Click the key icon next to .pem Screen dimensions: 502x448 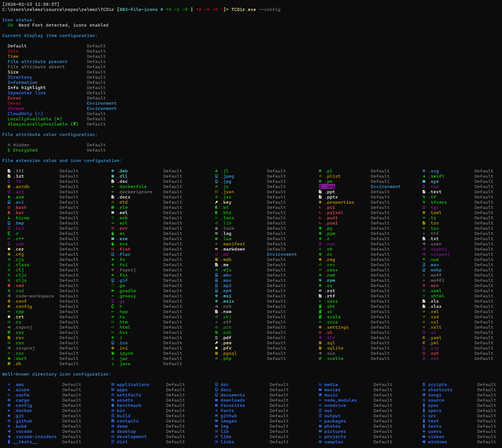[216, 343]
